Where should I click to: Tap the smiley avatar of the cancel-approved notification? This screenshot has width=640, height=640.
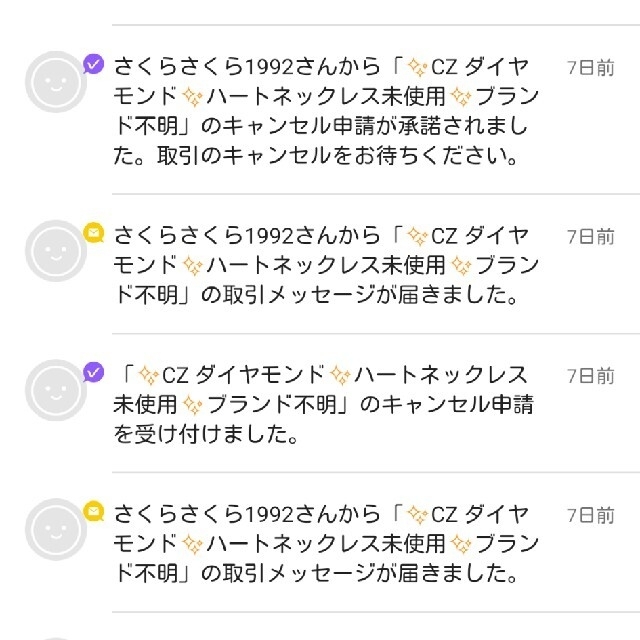(56, 82)
